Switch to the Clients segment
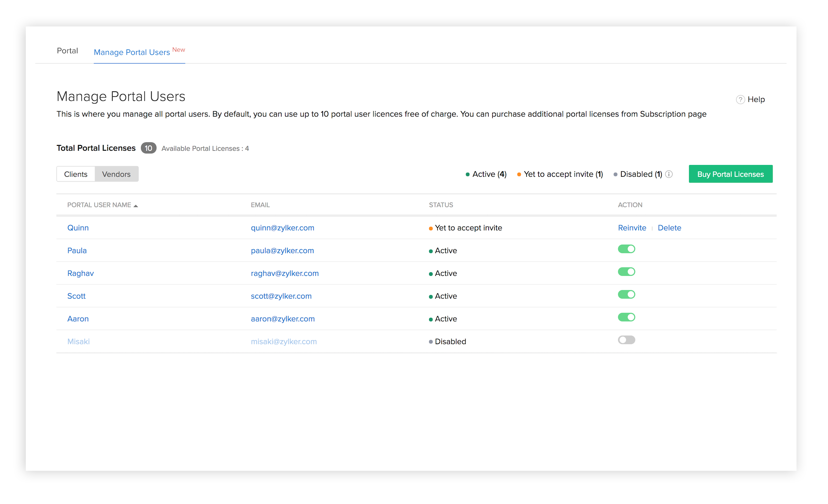The height and width of the screenshot is (504, 828). click(x=76, y=174)
